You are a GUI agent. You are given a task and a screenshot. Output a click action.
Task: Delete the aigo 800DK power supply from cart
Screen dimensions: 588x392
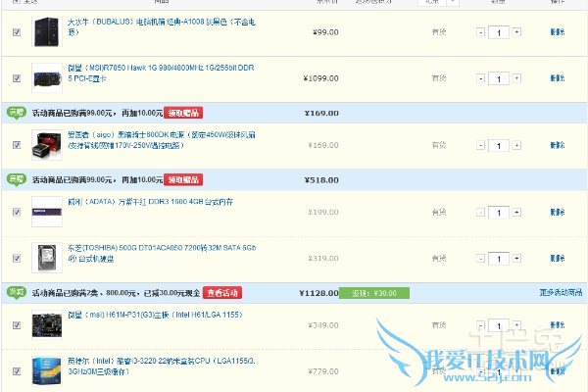[x=558, y=145]
